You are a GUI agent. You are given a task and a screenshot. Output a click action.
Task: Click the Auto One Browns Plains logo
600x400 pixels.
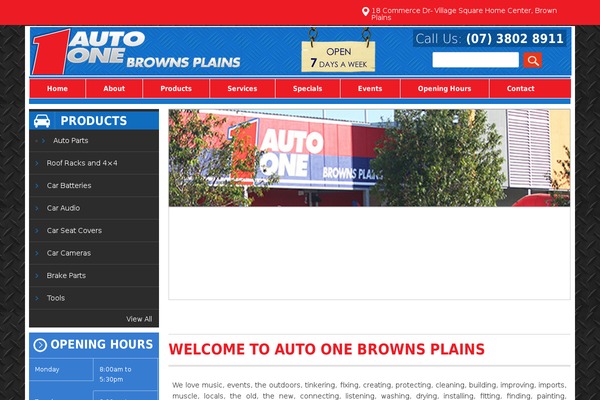pos(135,52)
